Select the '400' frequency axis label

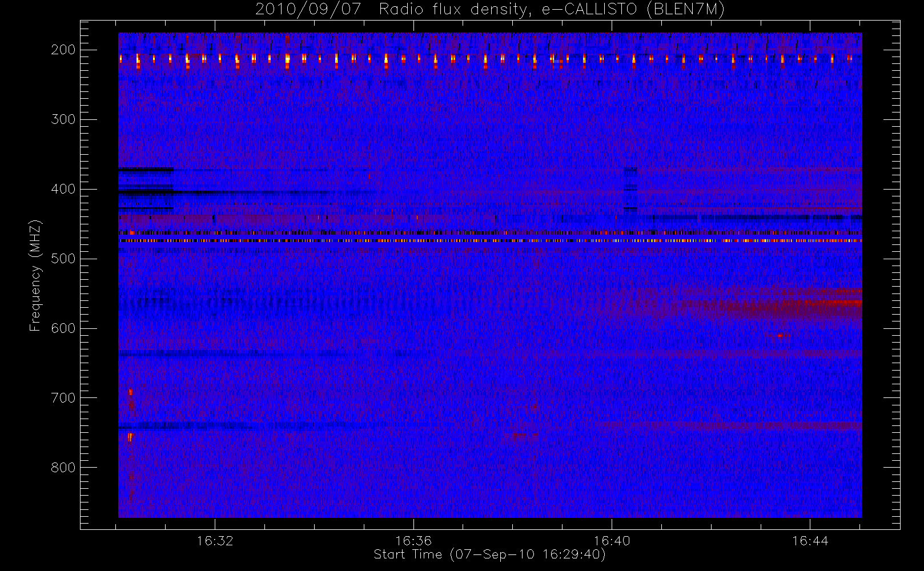[x=63, y=189]
